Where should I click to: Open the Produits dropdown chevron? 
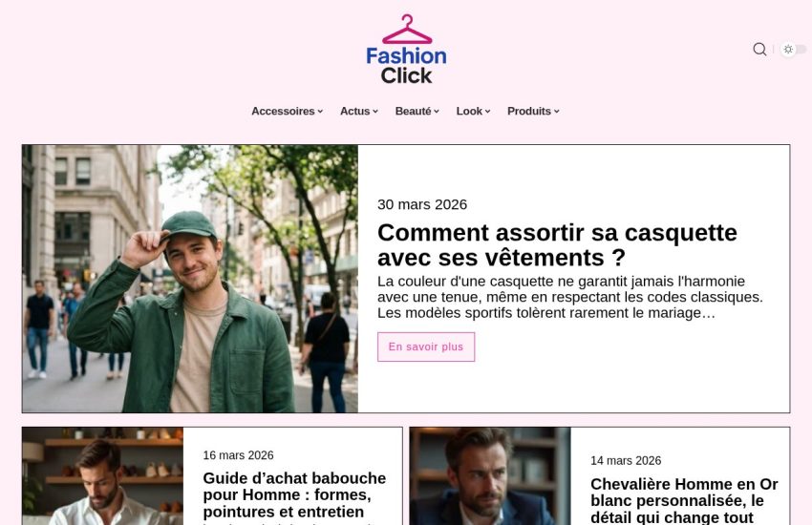tap(557, 112)
